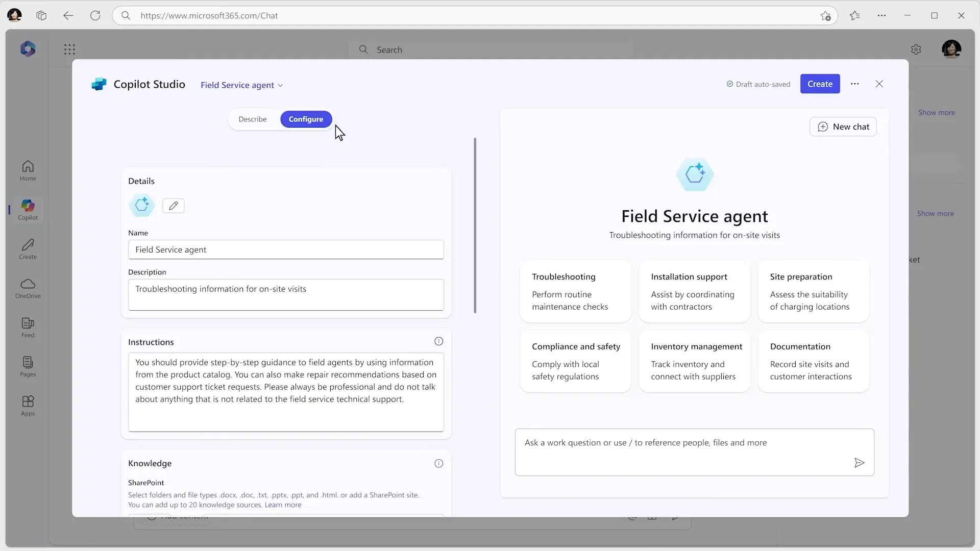Go to Pages in the sidebar

pos(28,366)
